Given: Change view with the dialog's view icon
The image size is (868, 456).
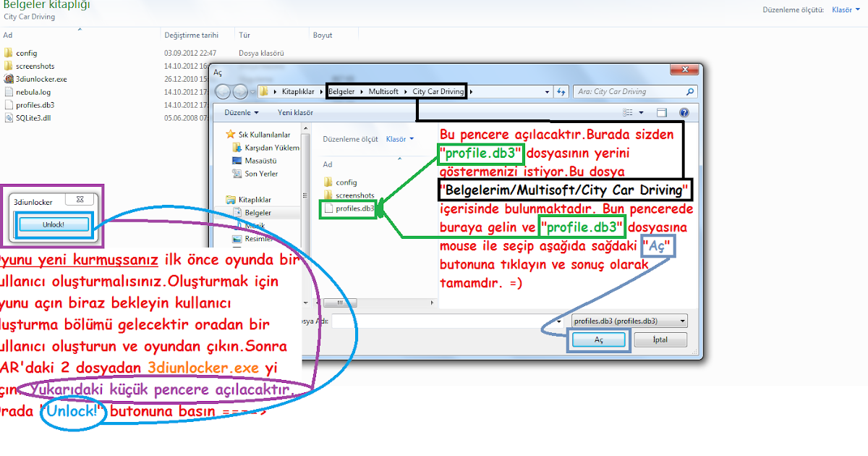Looking at the screenshot, I should [x=627, y=113].
